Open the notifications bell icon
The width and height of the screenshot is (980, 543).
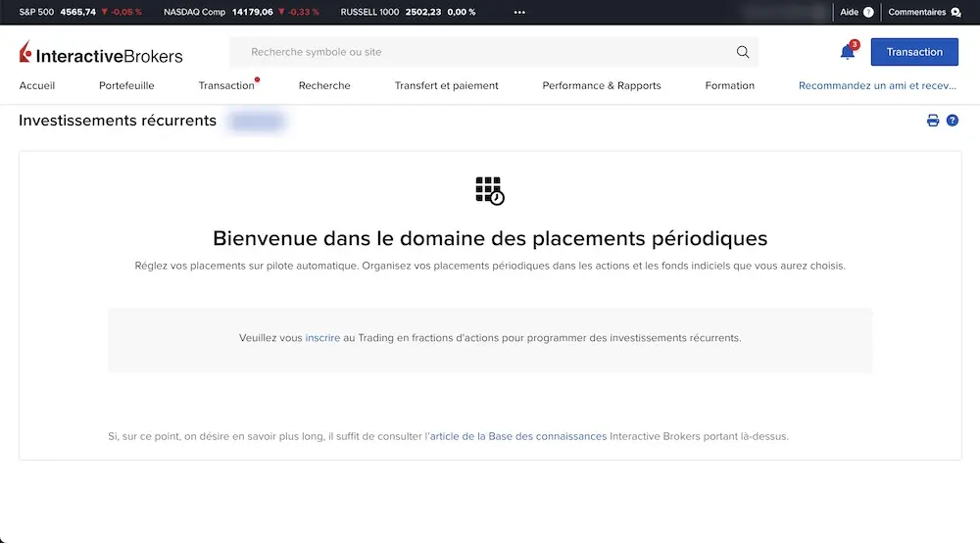848,52
